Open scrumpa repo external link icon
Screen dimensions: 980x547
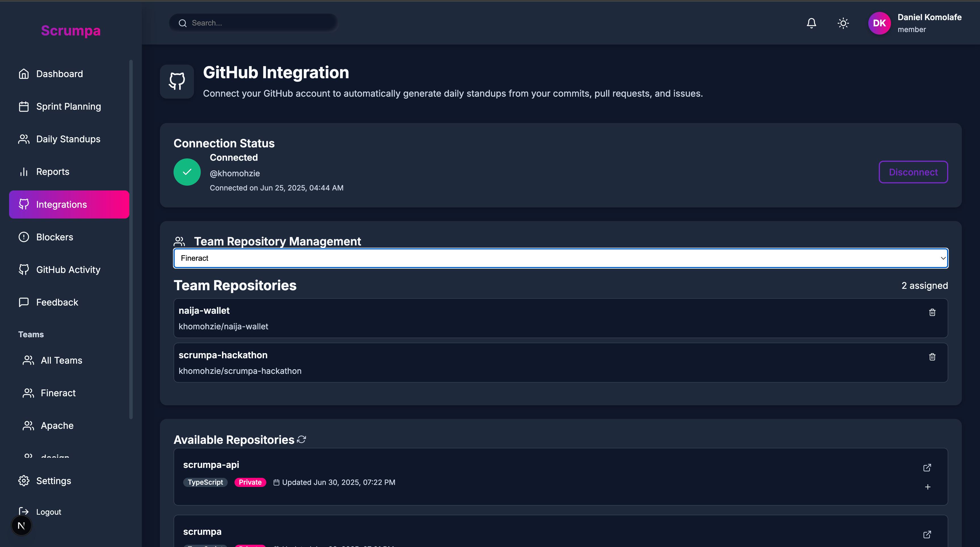927,535
